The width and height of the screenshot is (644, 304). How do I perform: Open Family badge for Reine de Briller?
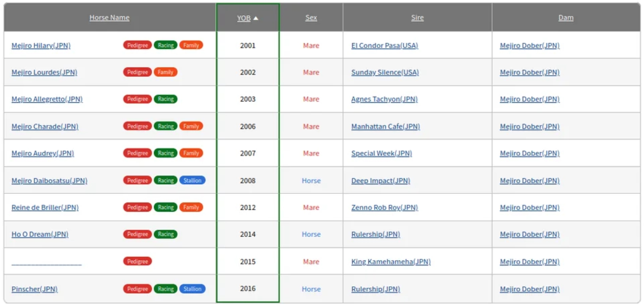coord(191,207)
